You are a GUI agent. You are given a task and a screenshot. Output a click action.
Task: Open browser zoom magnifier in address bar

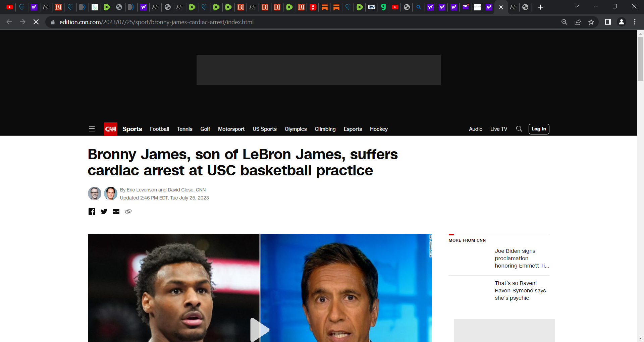coord(564,22)
